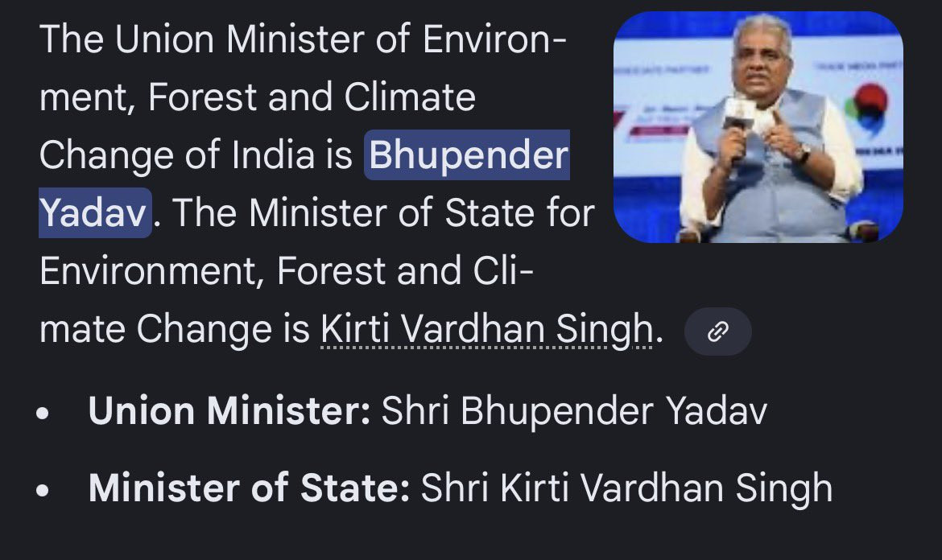Click the chain link icon button
Viewport: 942px width, 560px height.
[x=718, y=331]
